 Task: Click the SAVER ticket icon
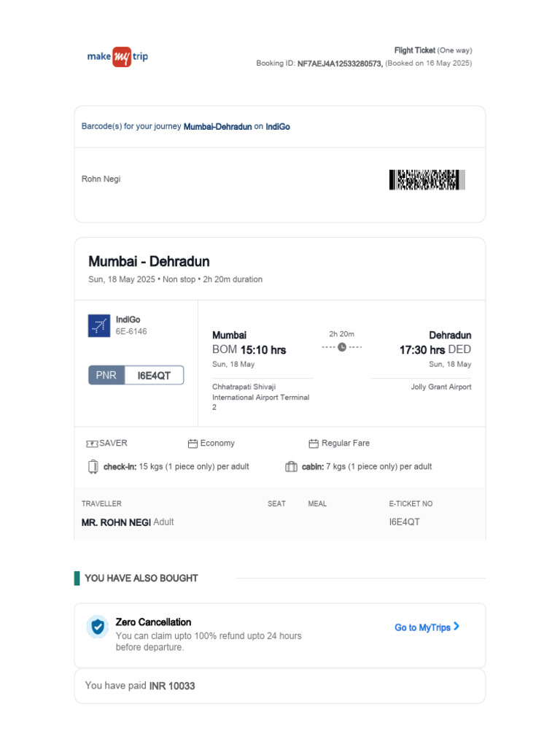pyautogui.click(x=92, y=444)
